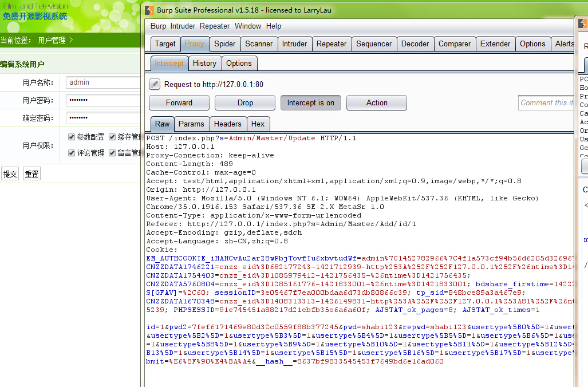
Task: Switch to the Intruder main tab
Action: click(294, 44)
